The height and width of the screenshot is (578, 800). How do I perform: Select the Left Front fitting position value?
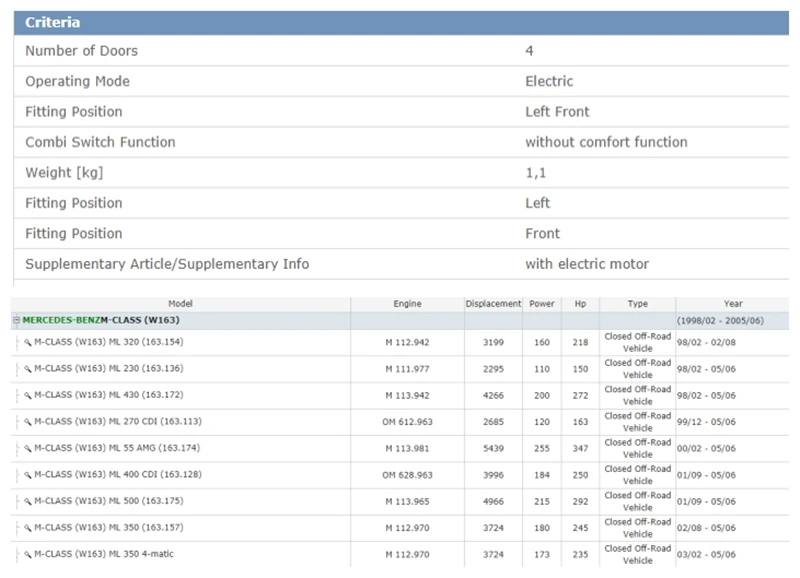[557, 112]
